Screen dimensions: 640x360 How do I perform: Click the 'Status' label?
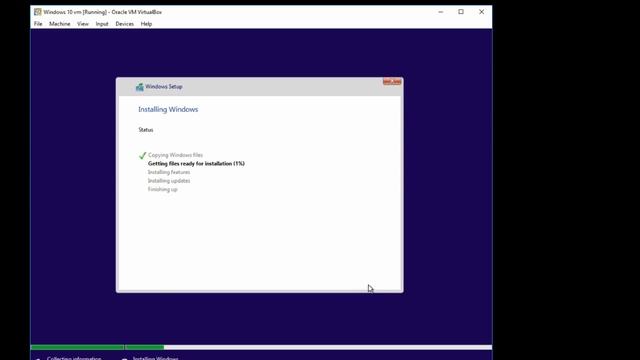(x=146, y=130)
